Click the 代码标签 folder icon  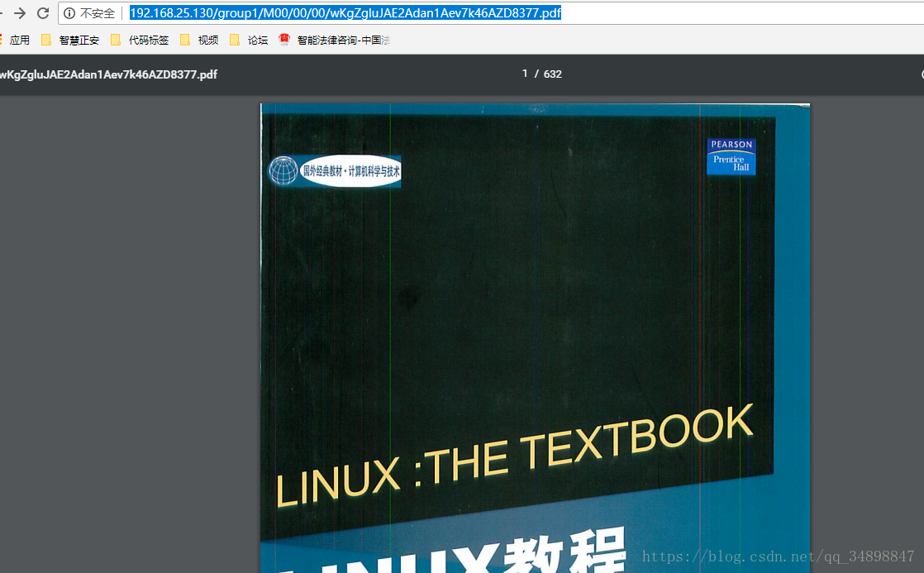pos(116,40)
